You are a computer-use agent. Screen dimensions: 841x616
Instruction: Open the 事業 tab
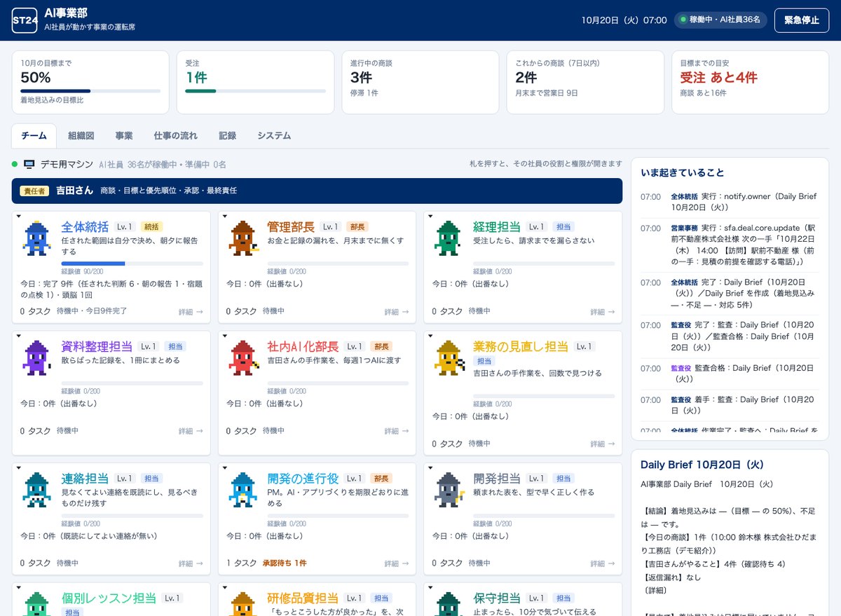[124, 136]
